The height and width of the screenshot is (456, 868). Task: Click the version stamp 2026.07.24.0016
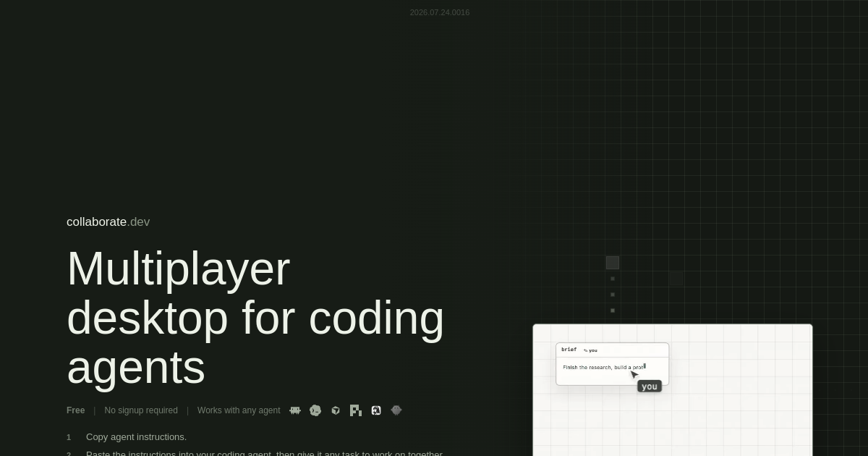tap(440, 12)
